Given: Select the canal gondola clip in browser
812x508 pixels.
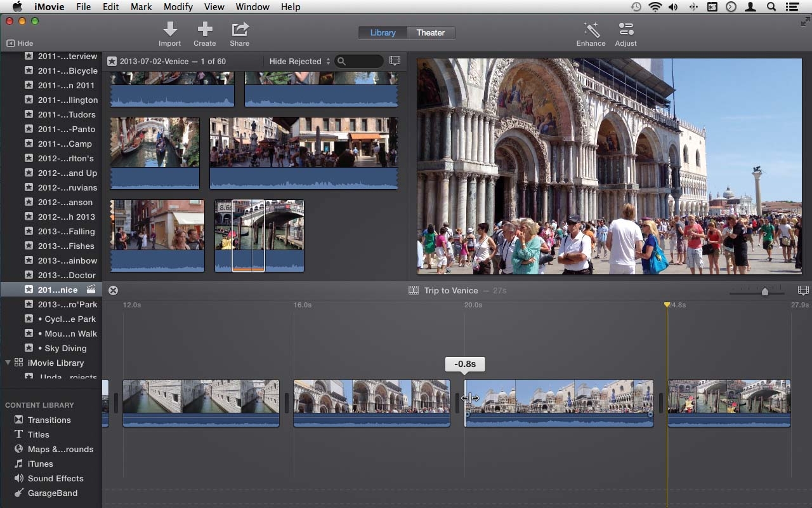Looking at the screenshot, I should (x=155, y=153).
